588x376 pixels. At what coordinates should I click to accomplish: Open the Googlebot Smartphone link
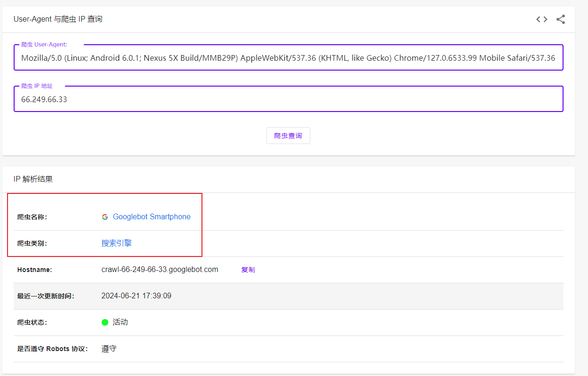tap(152, 217)
